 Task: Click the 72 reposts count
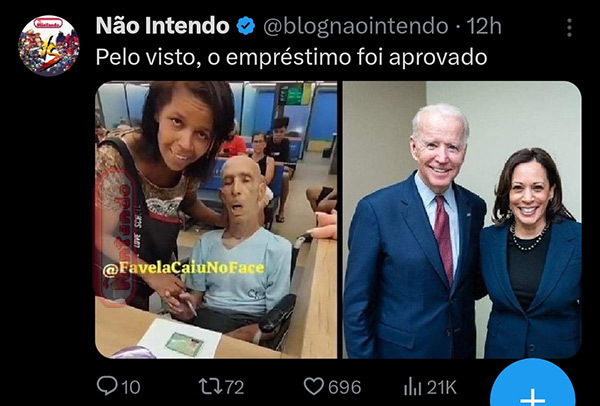234,387
